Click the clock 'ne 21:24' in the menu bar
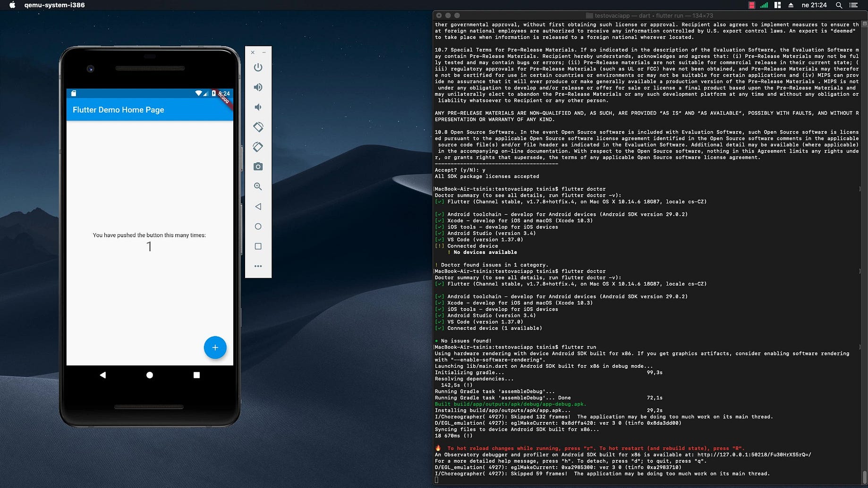 point(814,5)
